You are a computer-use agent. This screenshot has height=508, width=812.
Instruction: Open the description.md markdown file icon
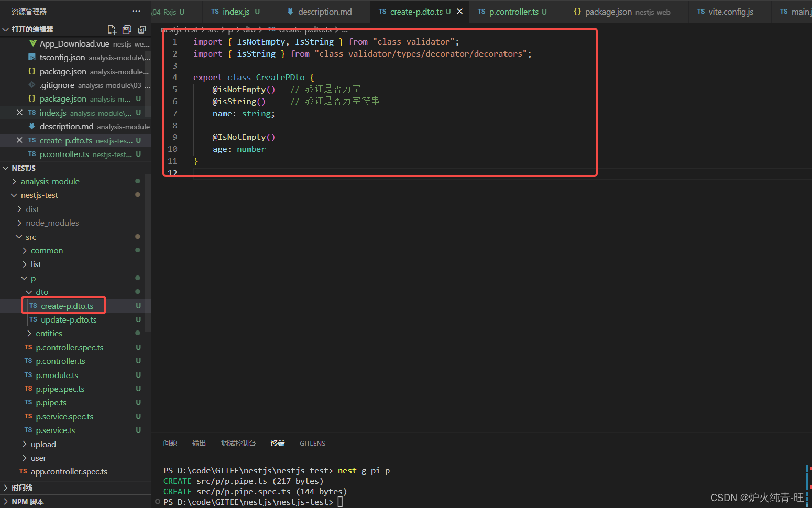tap(33, 126)
